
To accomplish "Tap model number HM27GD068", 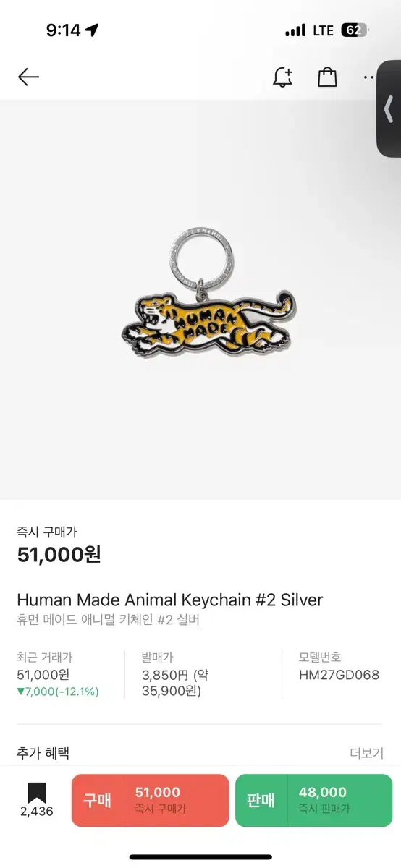I will pyautogui.click(x=339, y=675).
